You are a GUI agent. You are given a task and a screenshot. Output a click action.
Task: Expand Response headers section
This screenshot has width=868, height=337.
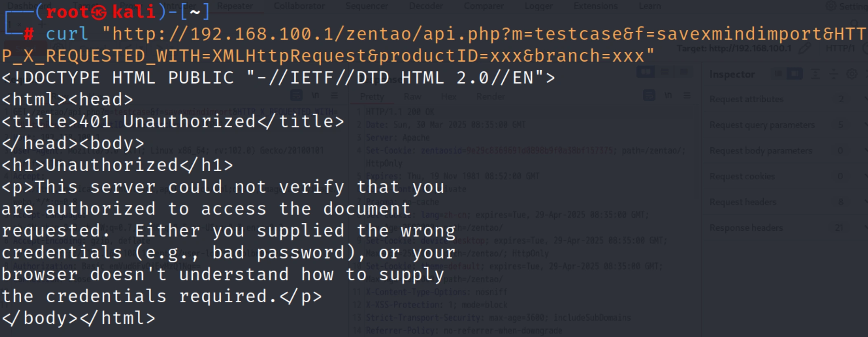[746, 228]
